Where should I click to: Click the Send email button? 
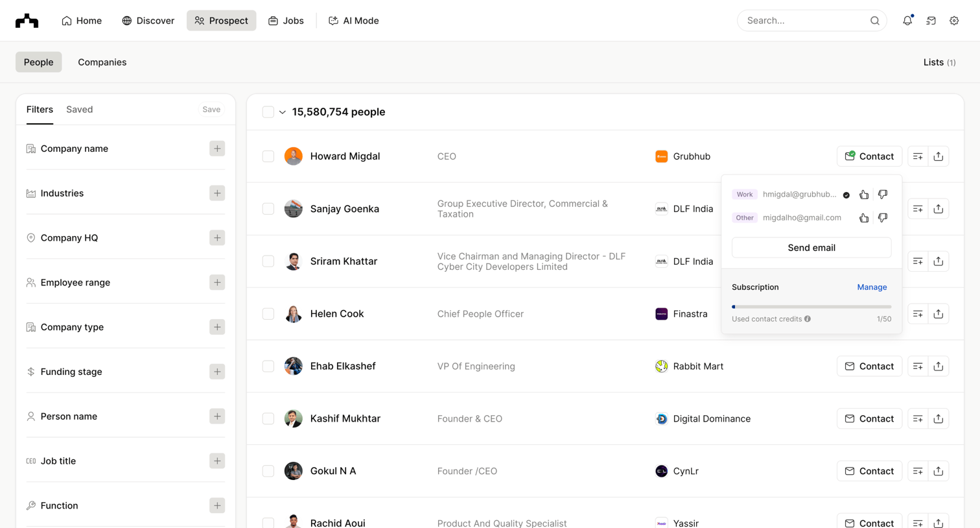click(811, 248)
